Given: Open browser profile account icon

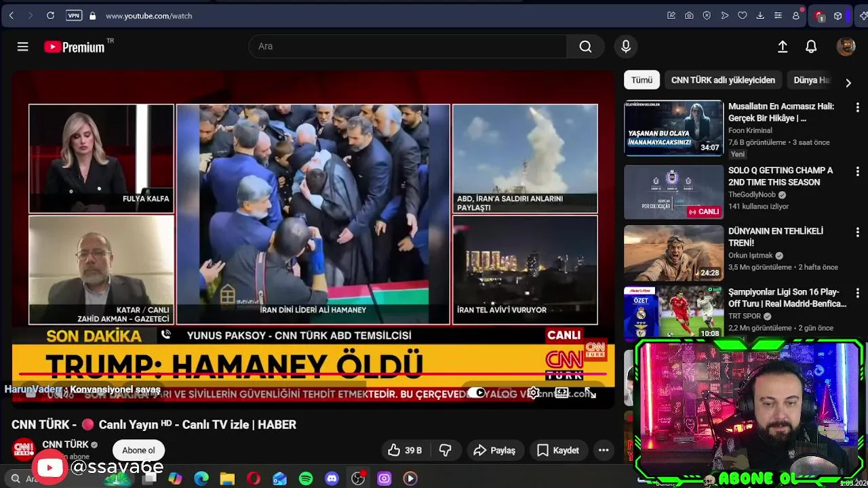Looking at the screenshot, I should coord(796,16).
